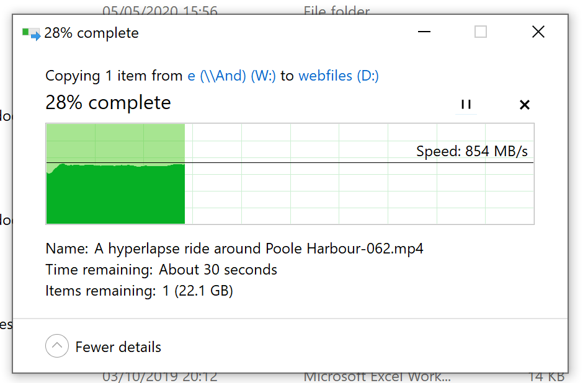Click the maximize icon on the dialog
Image resolution: width=588 pixels, height=383 pixels.
(x=480, y=32)
